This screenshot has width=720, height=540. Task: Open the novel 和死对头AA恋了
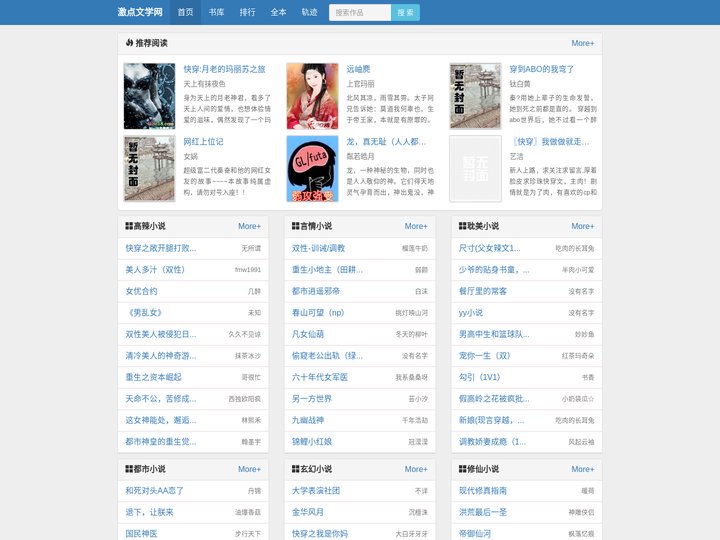(154, 490)
